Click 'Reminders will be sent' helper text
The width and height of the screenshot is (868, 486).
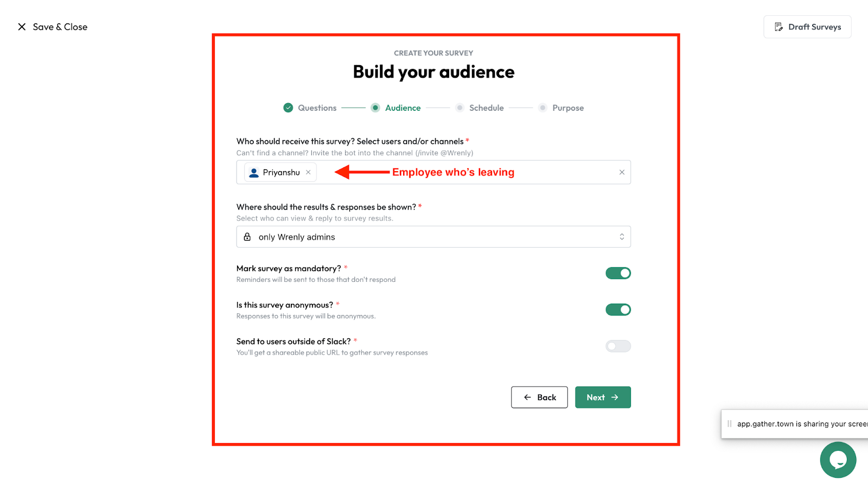(316, 280)
